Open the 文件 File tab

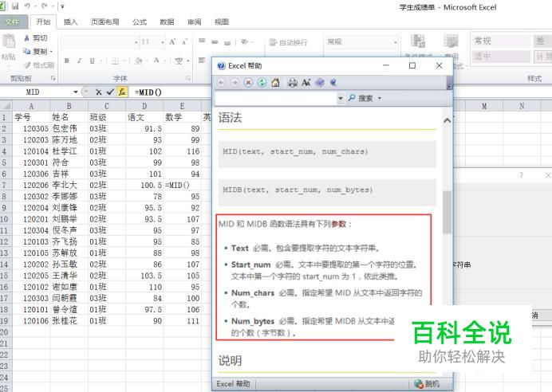click(x=14, y=22)
